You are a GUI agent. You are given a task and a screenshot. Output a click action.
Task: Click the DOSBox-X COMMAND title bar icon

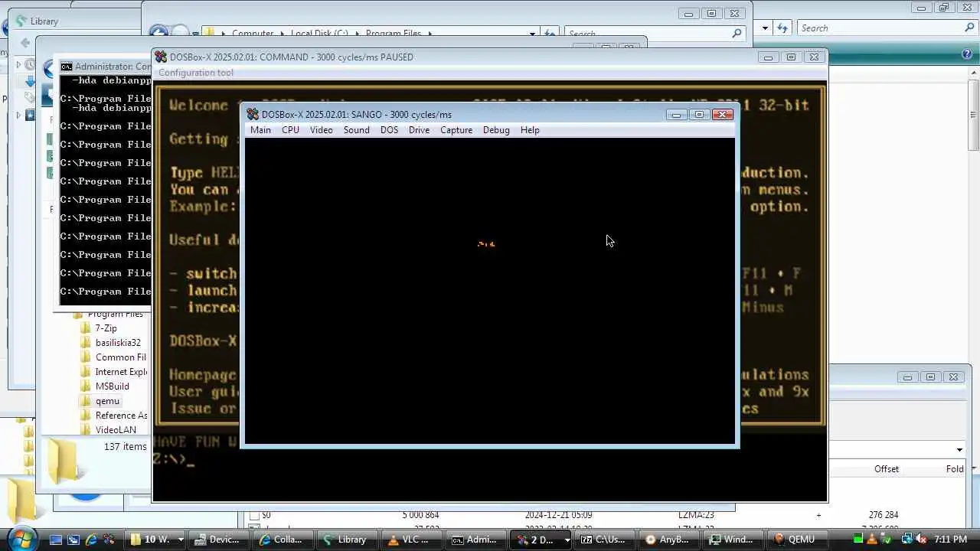[x=161, y=57]
